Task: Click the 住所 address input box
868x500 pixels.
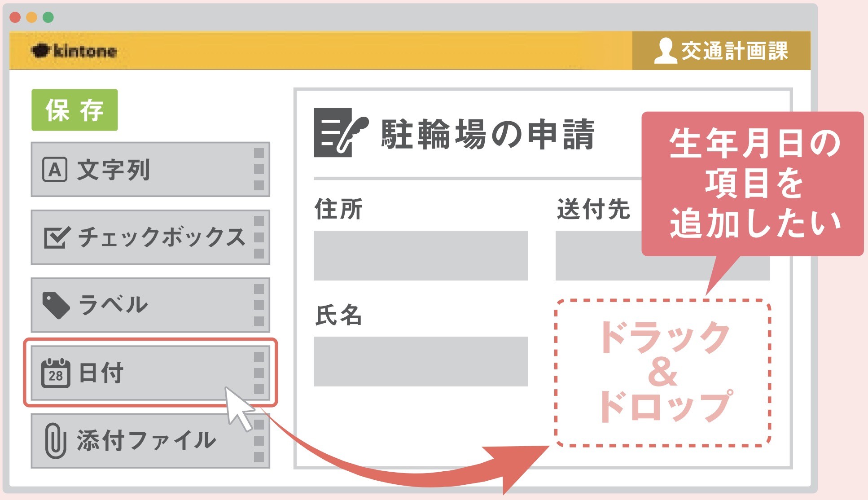Action: [x=421, y=255]
